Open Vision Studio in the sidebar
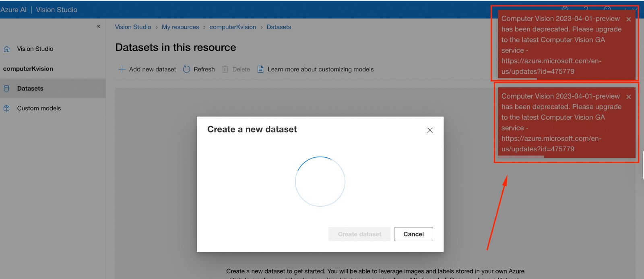 click(x=35, y=49)
